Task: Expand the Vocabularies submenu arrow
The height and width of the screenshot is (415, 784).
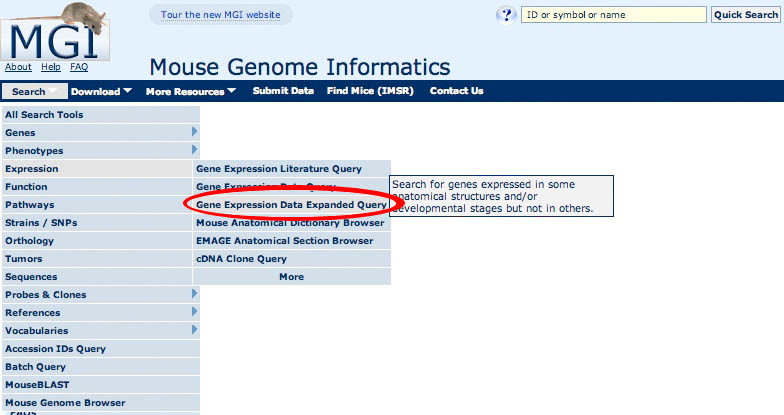Action: (194, 330)
